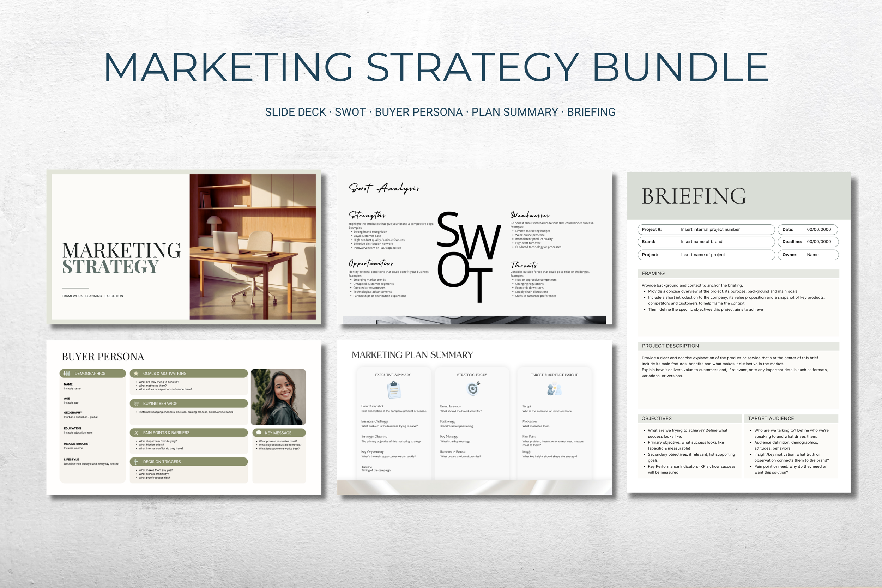882x588 pixels.
Task: Click the INCOME BRACKET label in Demographics
Action: [x=77, y=444]
